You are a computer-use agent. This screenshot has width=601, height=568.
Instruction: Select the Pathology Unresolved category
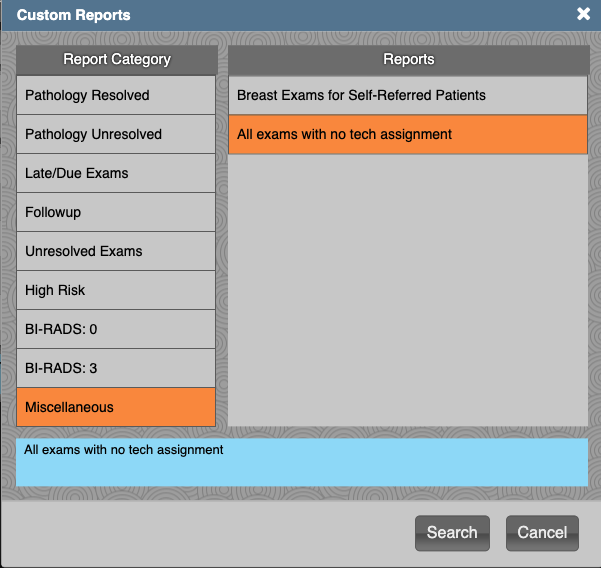coord(116,134)
